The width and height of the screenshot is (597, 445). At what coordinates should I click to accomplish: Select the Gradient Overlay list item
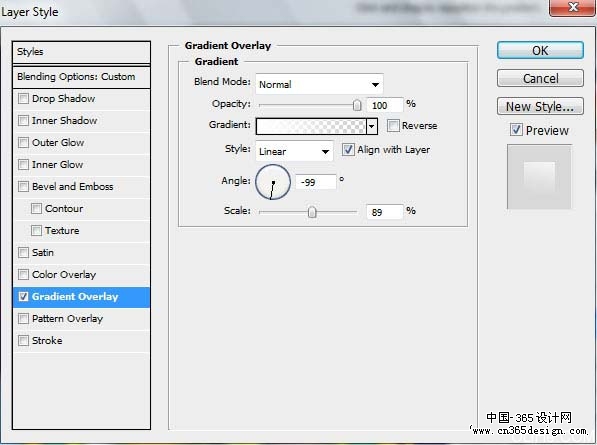tap(81, 297)
